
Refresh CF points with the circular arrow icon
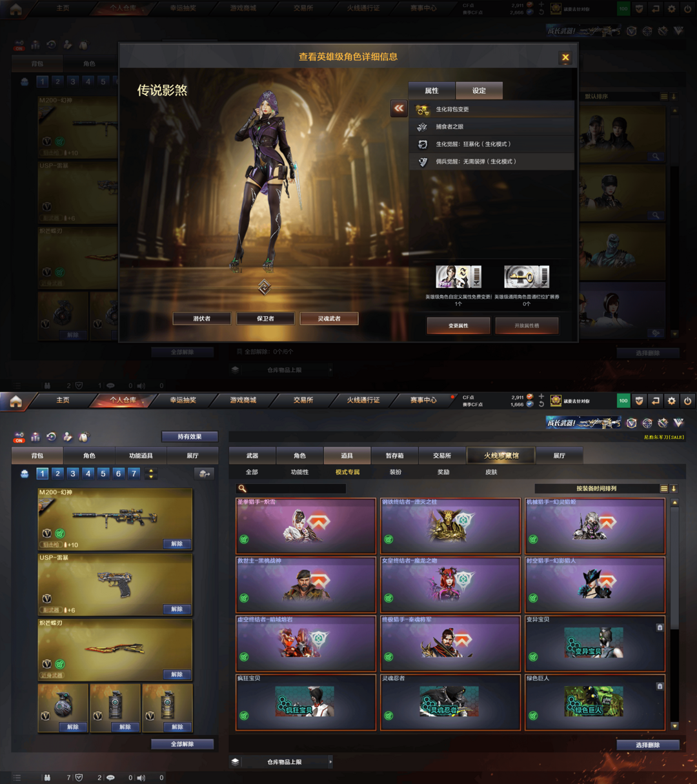pyautogui.click(x=541, y=405)
